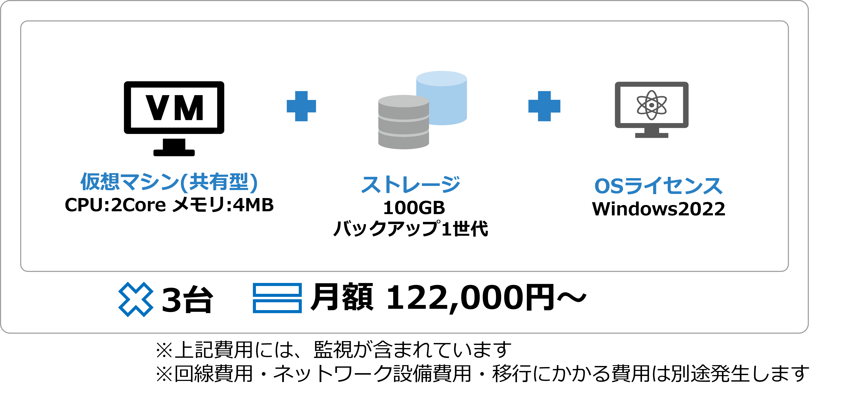This screenshot has height=400, width=868.
Task: Click the 3台 quantity text
Action: 187,300
